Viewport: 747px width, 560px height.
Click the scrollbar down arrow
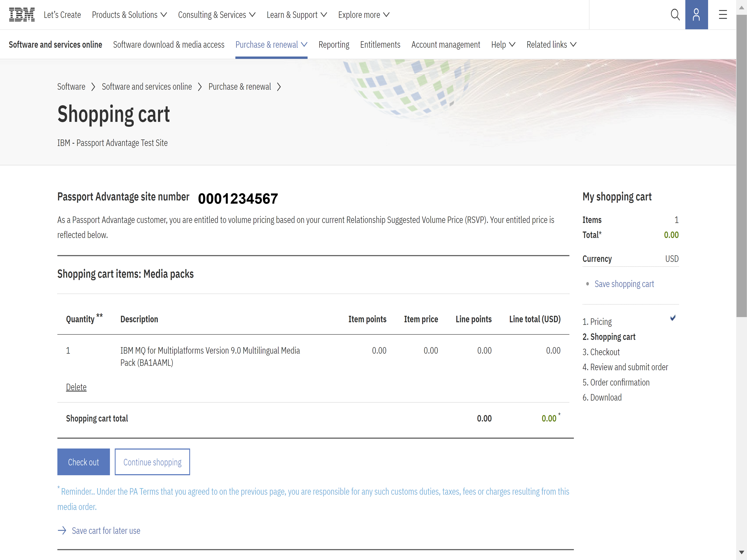pyautogui.click(x=742, y=553)
